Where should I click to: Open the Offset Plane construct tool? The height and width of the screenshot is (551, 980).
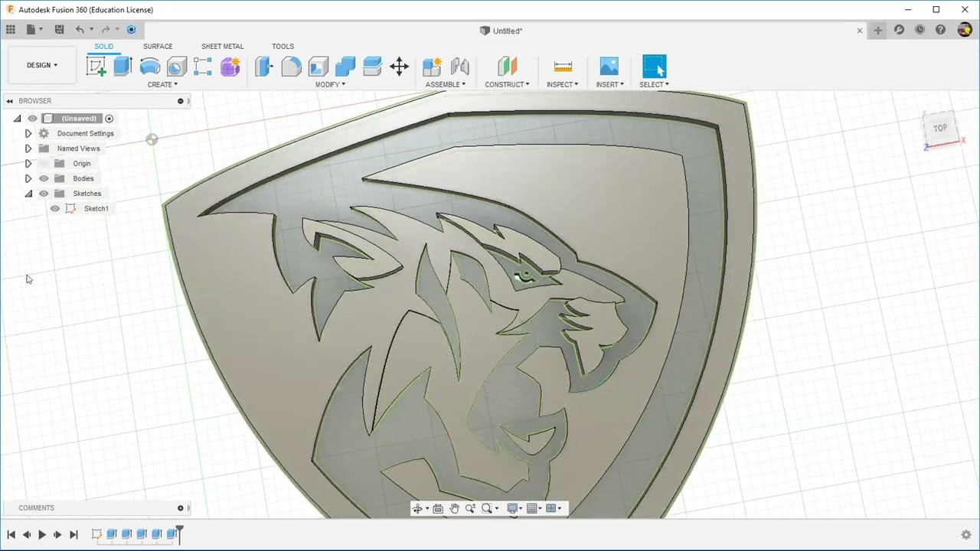click(507, 67)
